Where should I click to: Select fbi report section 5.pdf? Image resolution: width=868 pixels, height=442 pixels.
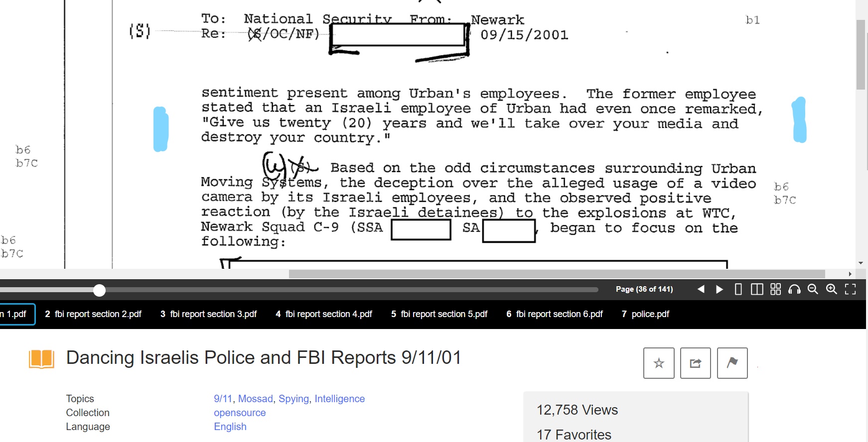point(439,314)
